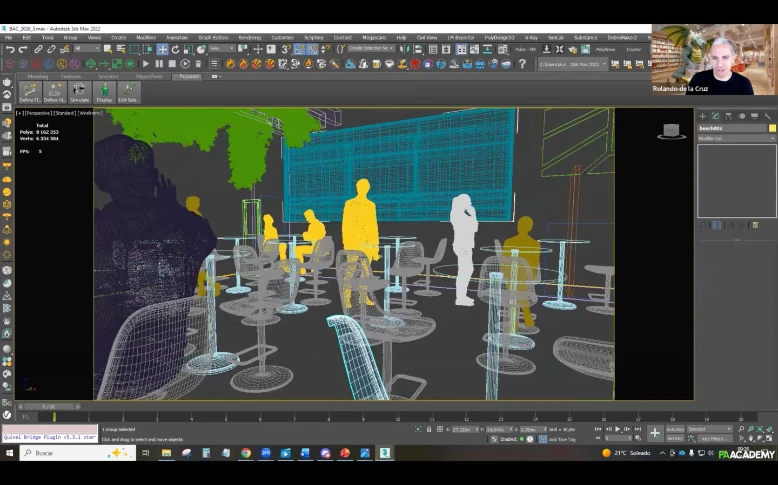
Task: Click the Define Flows populate icon
Action: pyautogui.click(x=29, y=91)
